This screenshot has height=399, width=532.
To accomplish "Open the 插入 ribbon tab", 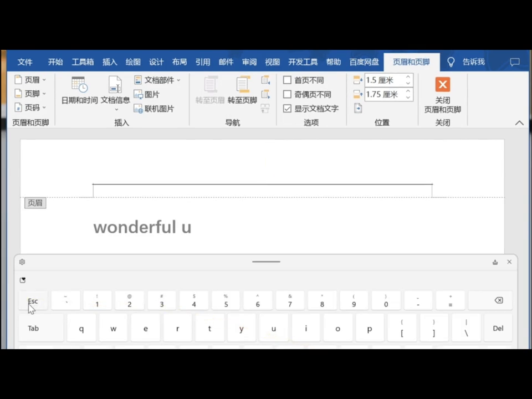I will point(110,62).
